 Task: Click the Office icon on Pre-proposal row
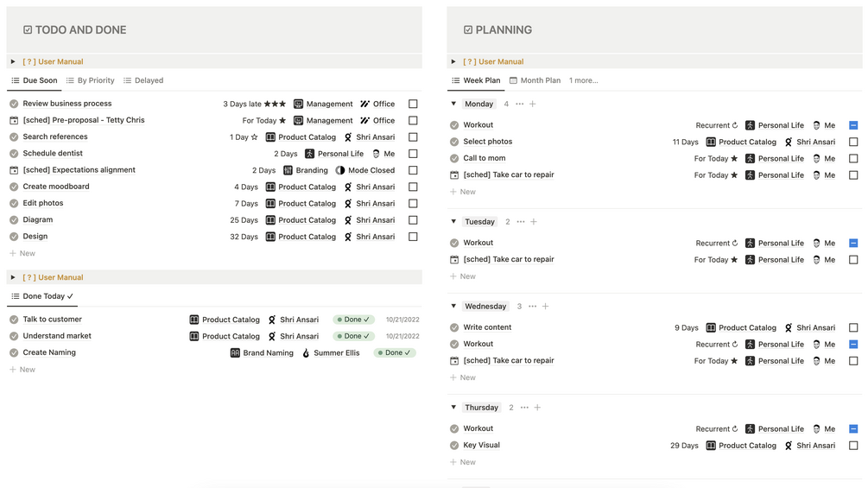tap(365, 121)
